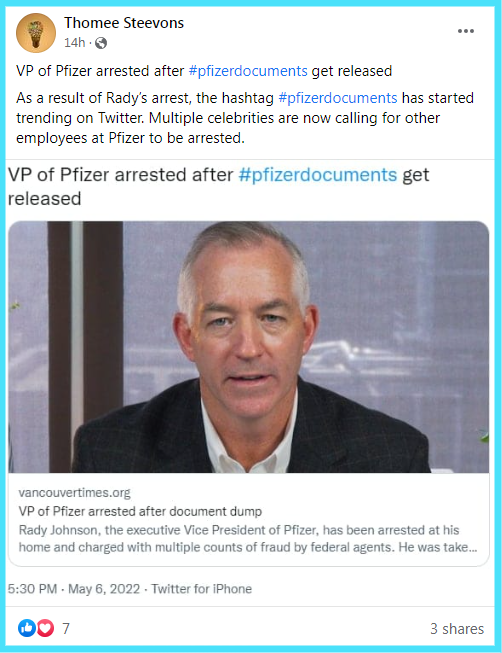Click the red heart Love reaction icon
The height and width of the screenshot is (653, 502).
(45, 628)
